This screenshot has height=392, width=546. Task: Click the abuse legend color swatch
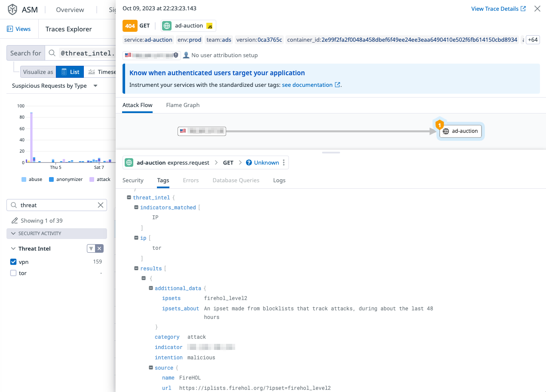24,179
